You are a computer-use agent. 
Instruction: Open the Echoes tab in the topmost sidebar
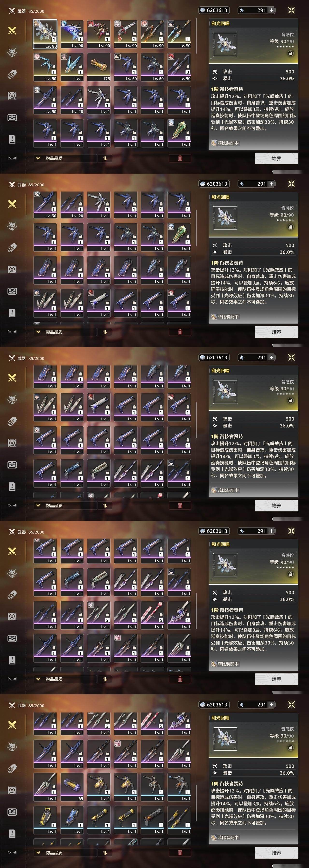click(12, 53)
